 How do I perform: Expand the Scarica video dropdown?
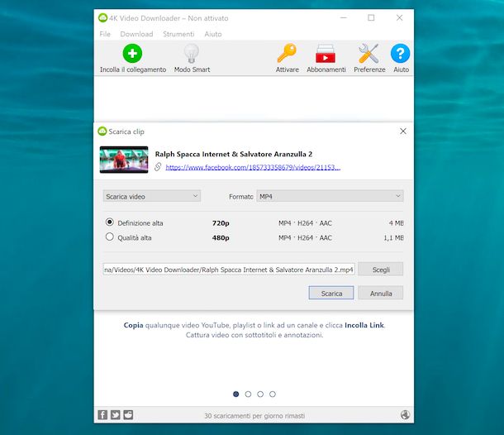[152, 196]
